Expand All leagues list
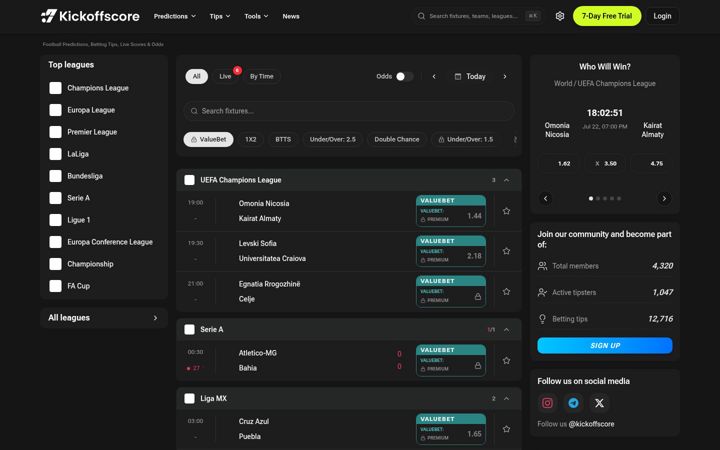The width and height of the screenshot is (720, 450). point(104,318)
